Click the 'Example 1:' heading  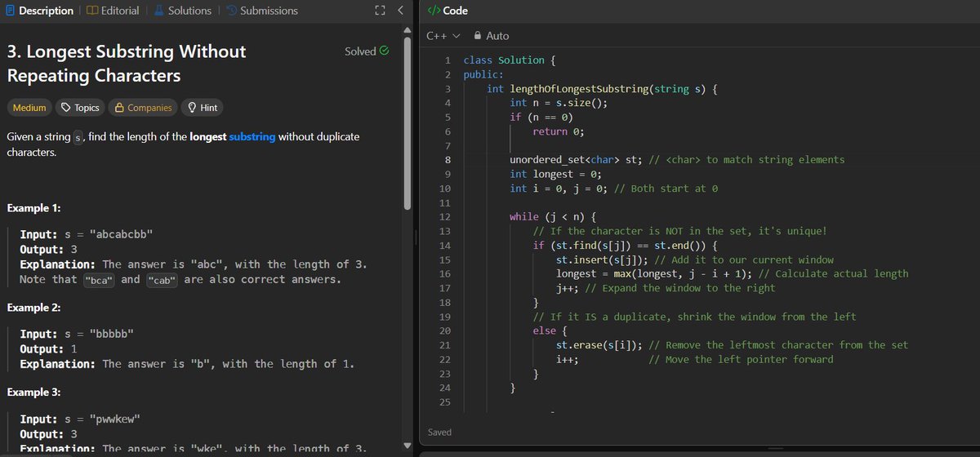(x=33, y=208)
